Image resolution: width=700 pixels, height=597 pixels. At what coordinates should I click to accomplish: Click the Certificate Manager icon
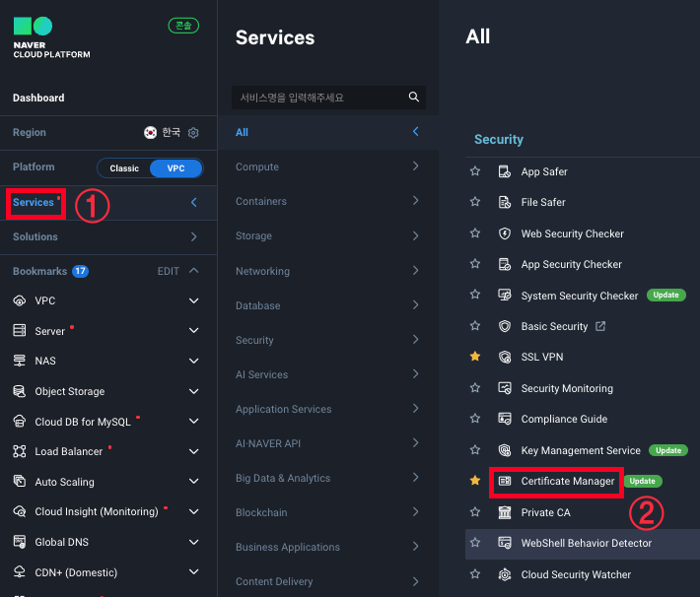click(x=505, y=481)
